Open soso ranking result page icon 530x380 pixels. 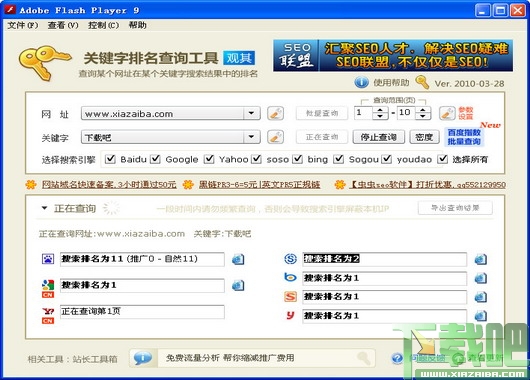[481, 259]
